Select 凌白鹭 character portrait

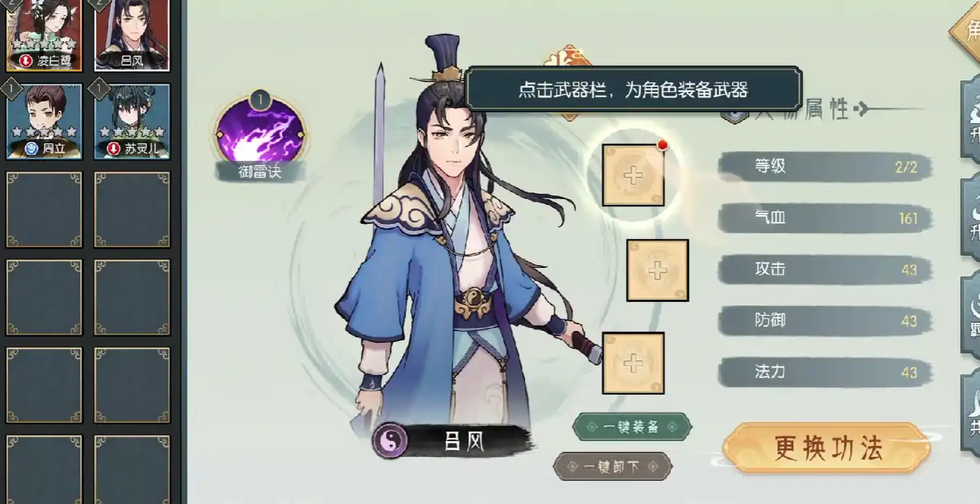(44, 35)
